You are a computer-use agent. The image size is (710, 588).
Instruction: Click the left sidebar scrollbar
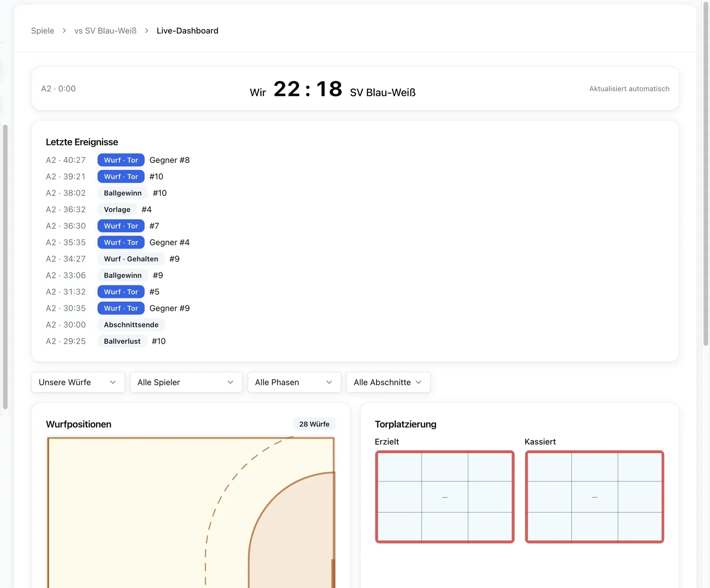pos(5,267)
